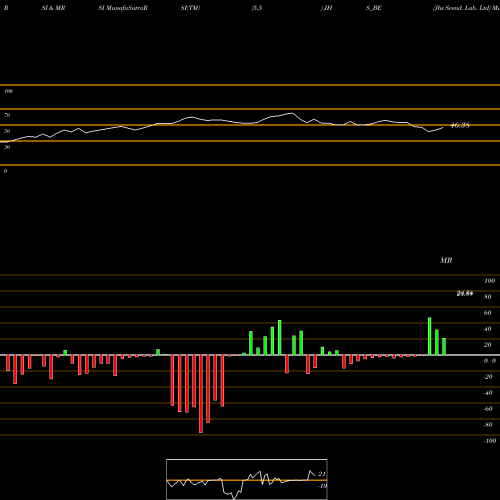Click the 30 label on the RSI axis
Screen dimensions: 500x500
[7, 147]
